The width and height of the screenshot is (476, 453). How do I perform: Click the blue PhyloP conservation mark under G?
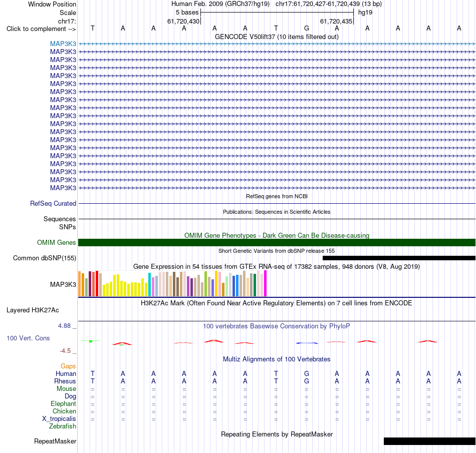(x=307, y=343)
